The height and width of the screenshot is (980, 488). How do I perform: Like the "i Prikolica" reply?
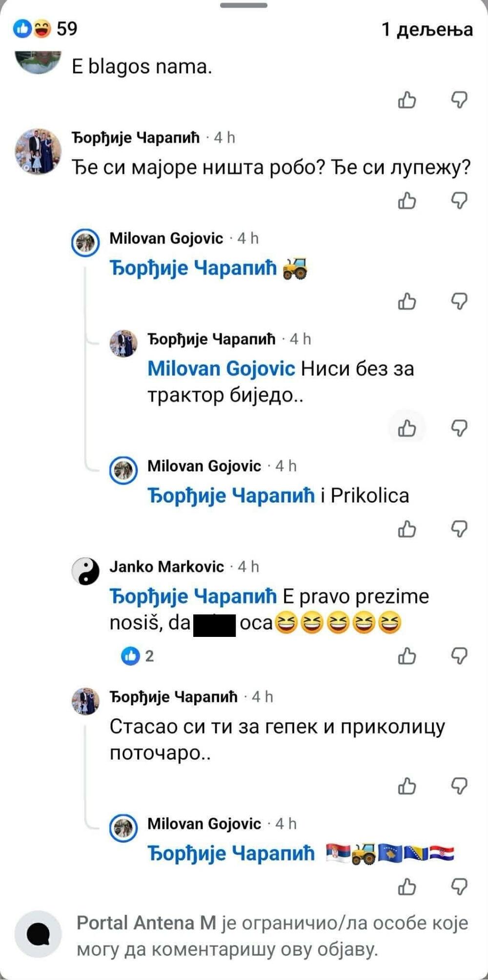[x=407, y=530]
